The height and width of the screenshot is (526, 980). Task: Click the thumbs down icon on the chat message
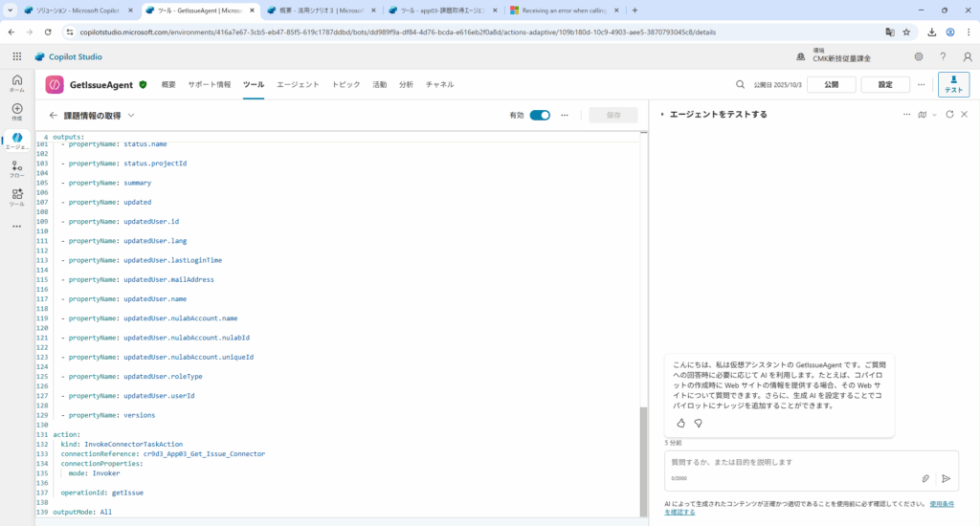(699, 423)
